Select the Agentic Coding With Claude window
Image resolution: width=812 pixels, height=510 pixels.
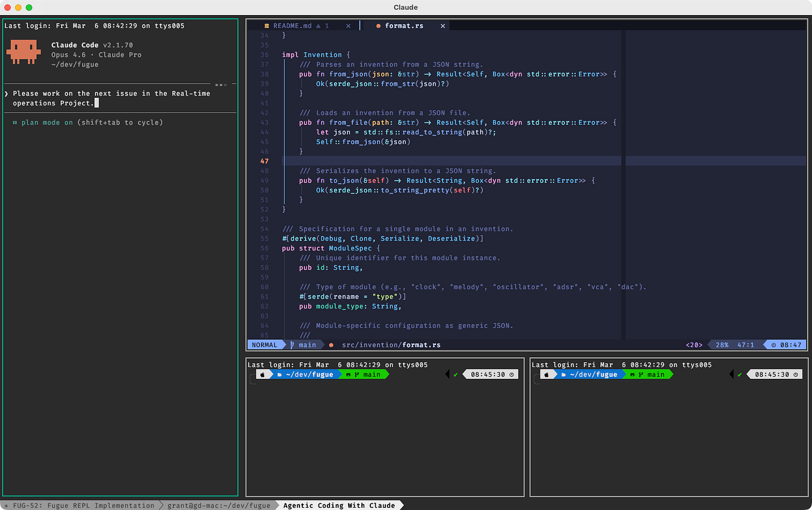pyautogui.click(x=339, y=506)
